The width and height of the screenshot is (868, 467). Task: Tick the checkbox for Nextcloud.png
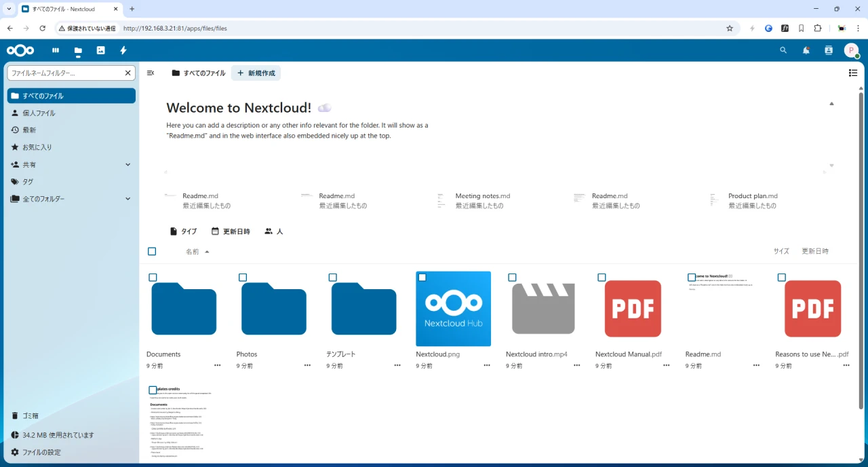coord(422,278)
